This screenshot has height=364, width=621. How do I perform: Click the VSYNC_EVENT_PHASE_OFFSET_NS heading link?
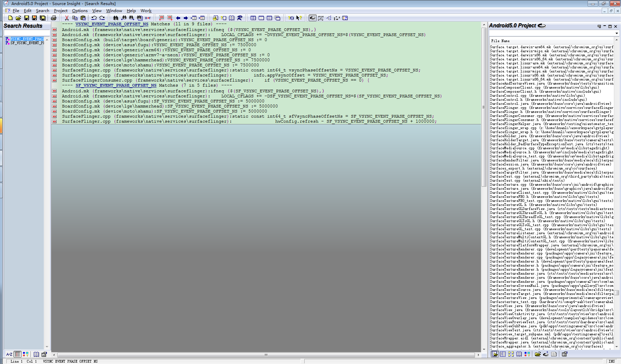[112, 24]
